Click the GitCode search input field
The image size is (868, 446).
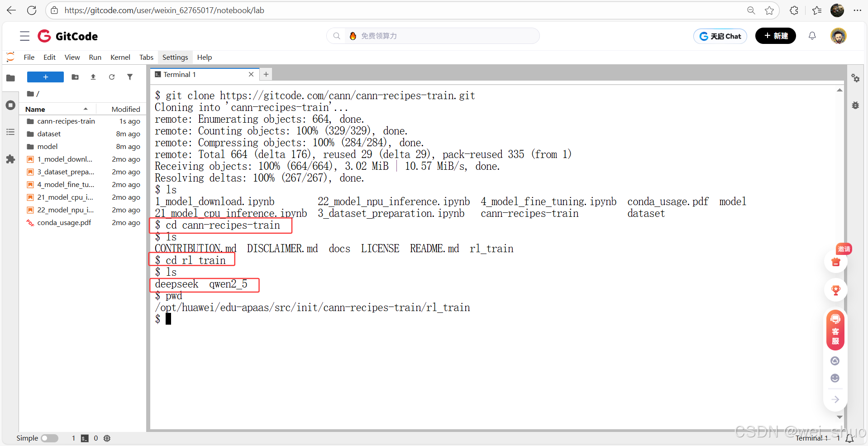pyautogui.click(x=433, y=36)
